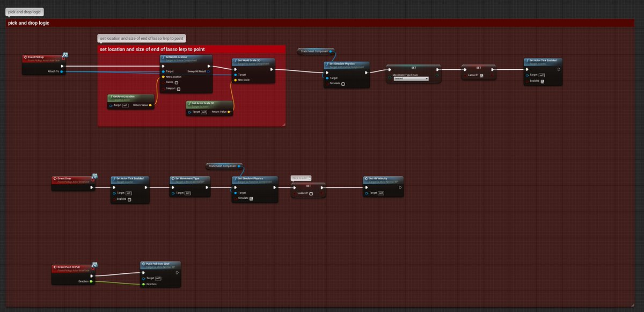644x312 pixels.
Task: Click Direction input pin on Push Pull from 6Dof
Action: click(x=143, y=284)
